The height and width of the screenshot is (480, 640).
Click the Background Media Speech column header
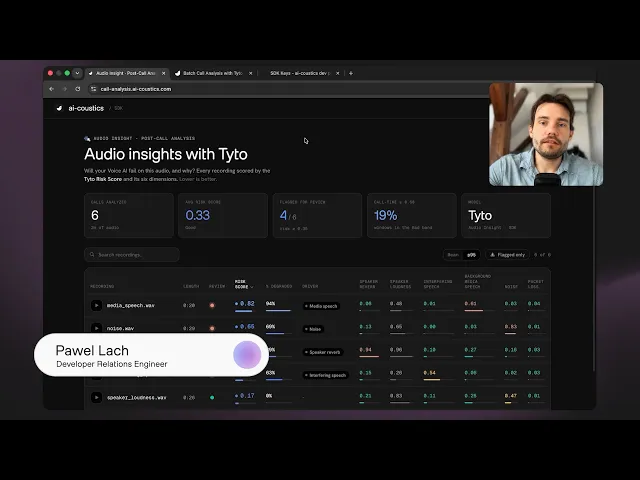(478, 282)
